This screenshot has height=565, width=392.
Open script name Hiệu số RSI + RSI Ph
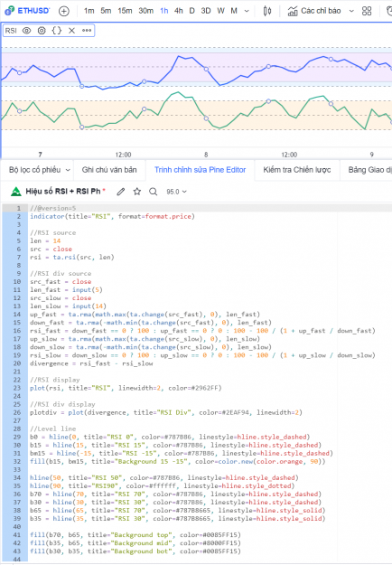click(62, 192)
